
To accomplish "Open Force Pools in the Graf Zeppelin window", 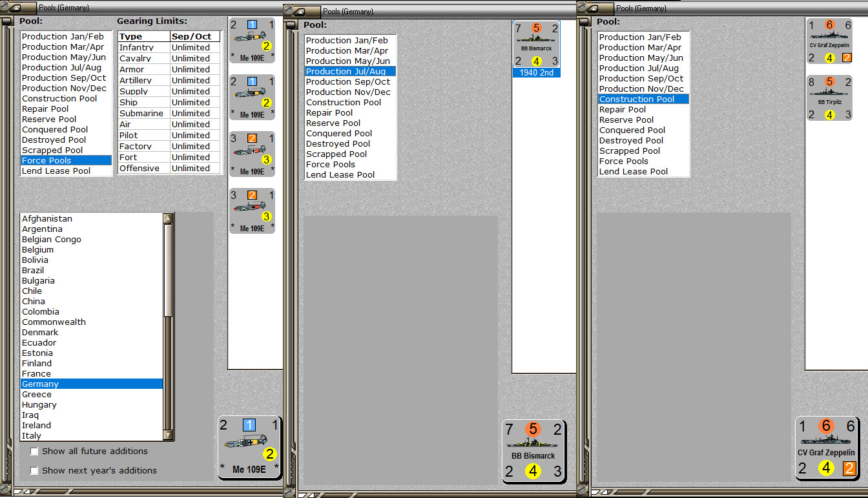I will tap(643, 161).
